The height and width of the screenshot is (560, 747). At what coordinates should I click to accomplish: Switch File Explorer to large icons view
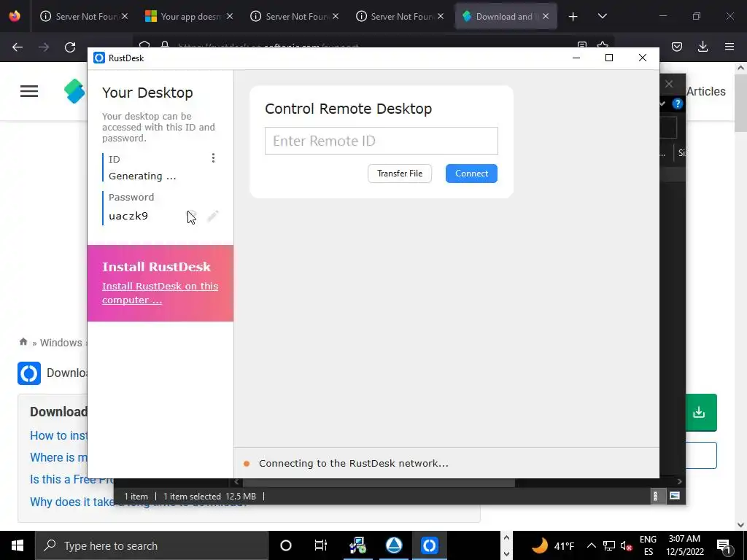[675, 496]
